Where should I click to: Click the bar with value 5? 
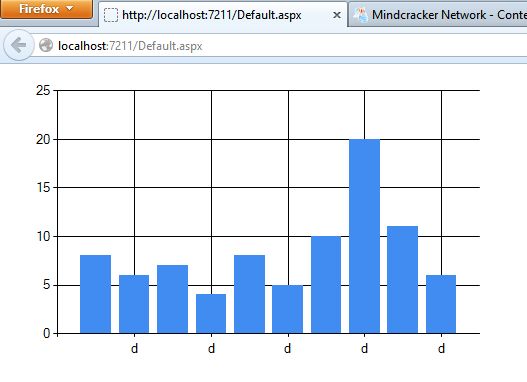[x=287, y=309]
